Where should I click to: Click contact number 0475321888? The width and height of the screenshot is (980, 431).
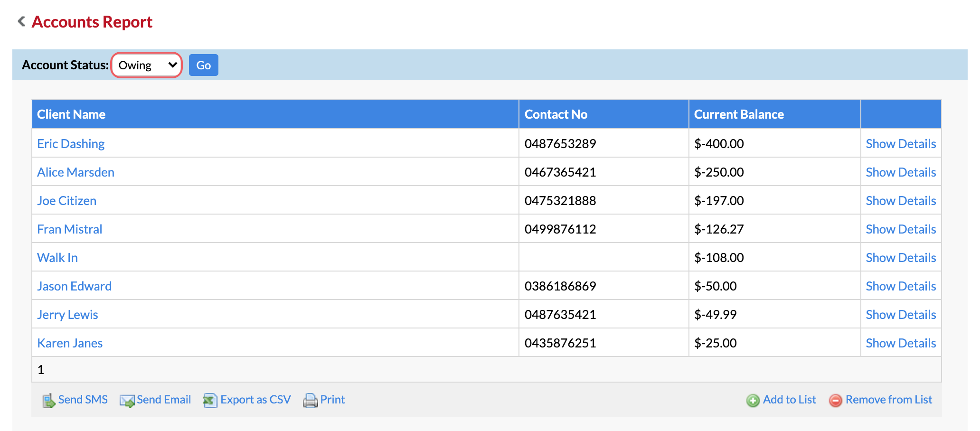click(560, 201)
